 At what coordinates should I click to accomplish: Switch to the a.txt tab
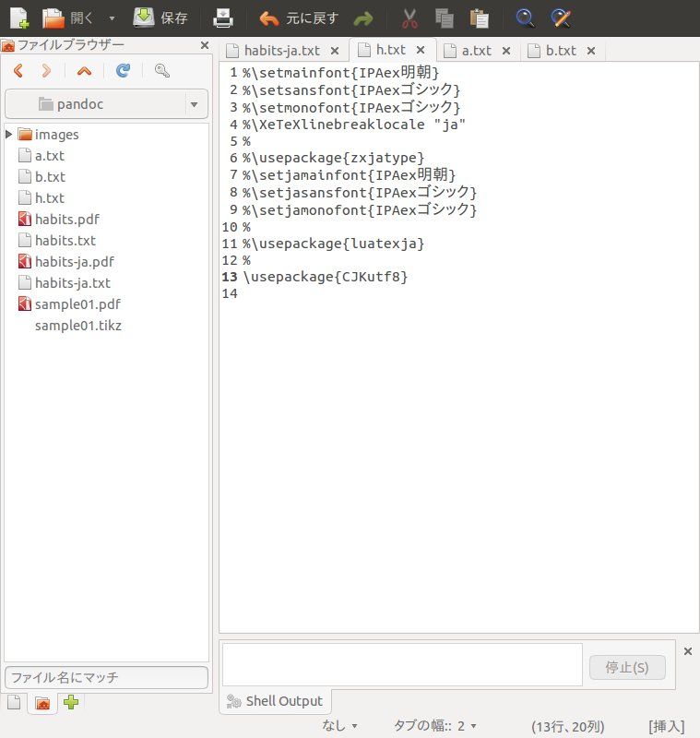point(476,51)
